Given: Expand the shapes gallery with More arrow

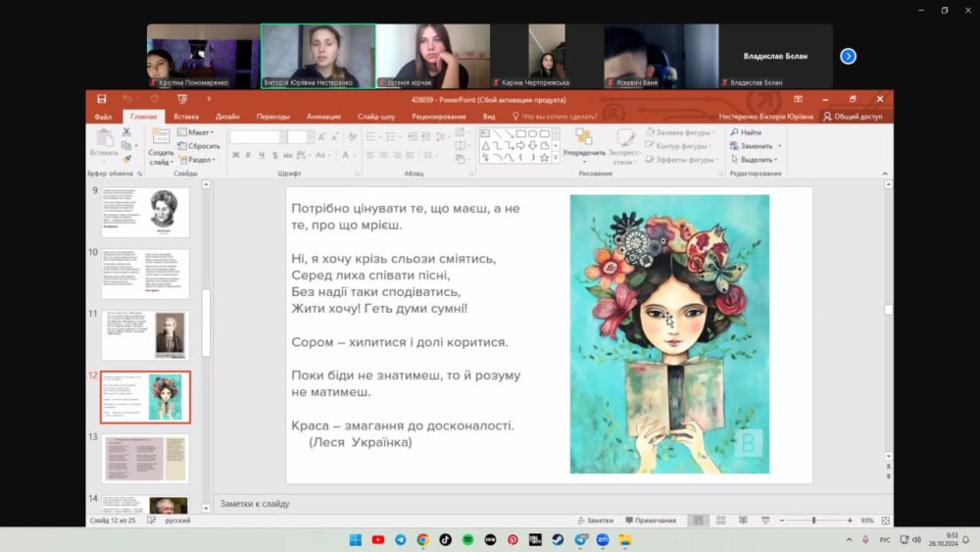Looking at the screenshot, I should (x=556, y=158).
